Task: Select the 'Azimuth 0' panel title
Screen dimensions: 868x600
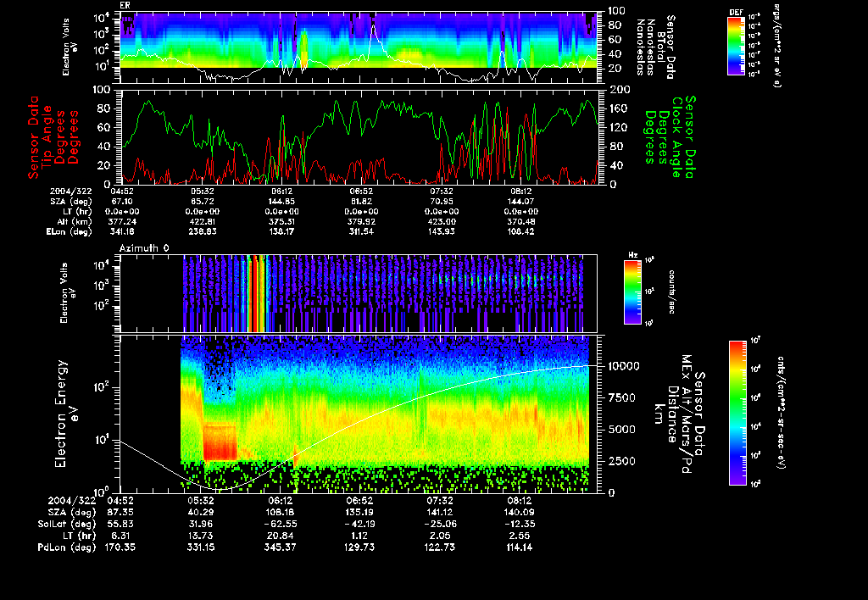Action: tap(144, 248)
